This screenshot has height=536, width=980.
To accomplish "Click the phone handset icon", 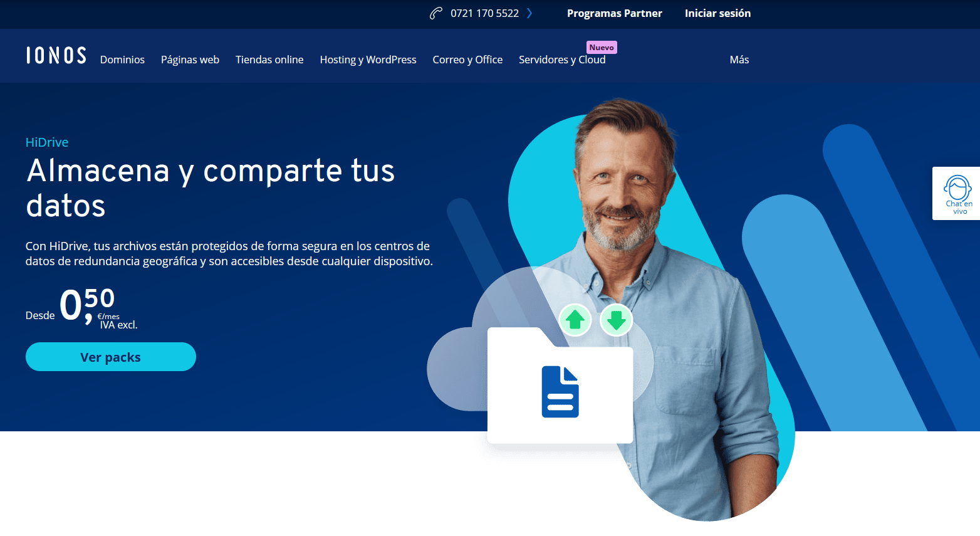I will pos(436,13).
